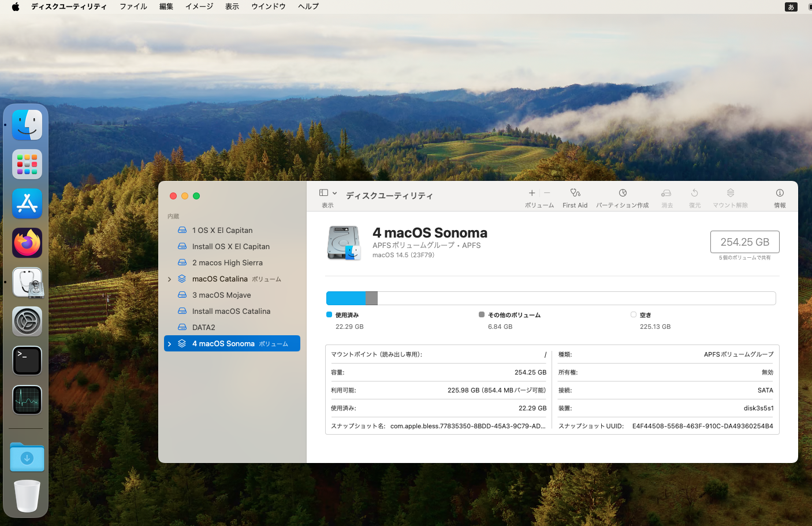Select Install macOS Catalina volume

tap(232, 311)
